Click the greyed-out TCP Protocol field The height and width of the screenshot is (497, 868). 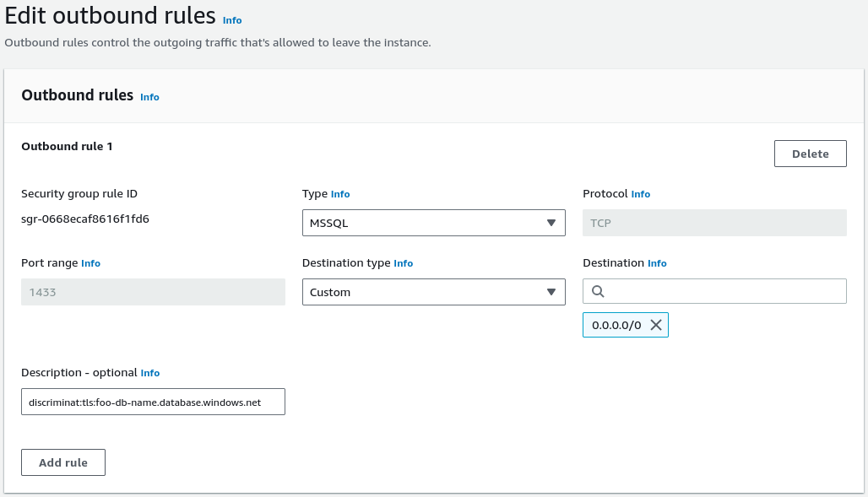coord(714,223)
